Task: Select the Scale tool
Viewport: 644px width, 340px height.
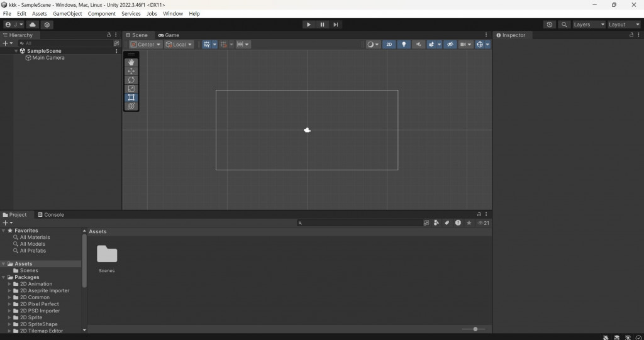Action: point(131,89)
